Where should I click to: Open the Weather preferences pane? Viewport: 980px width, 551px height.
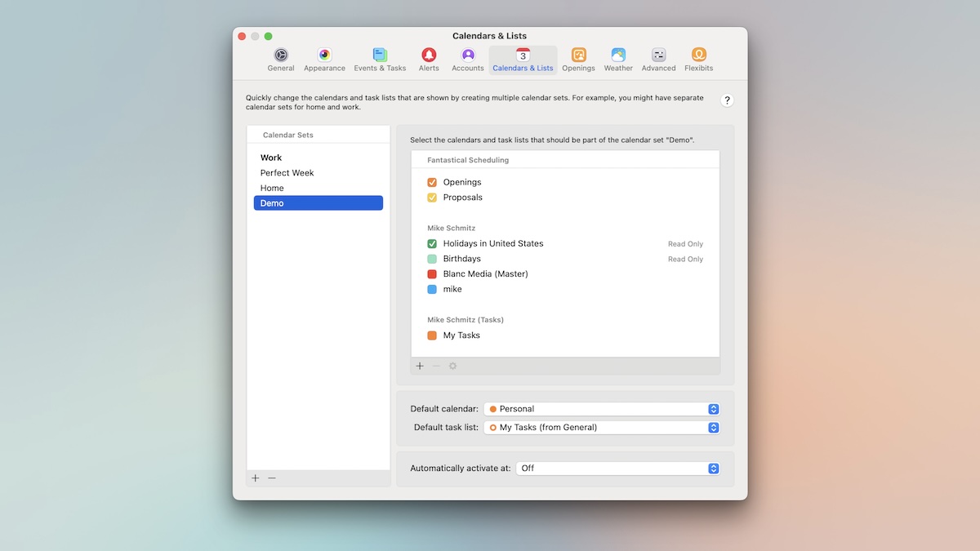pyautogui.click(x=618, y=60)
